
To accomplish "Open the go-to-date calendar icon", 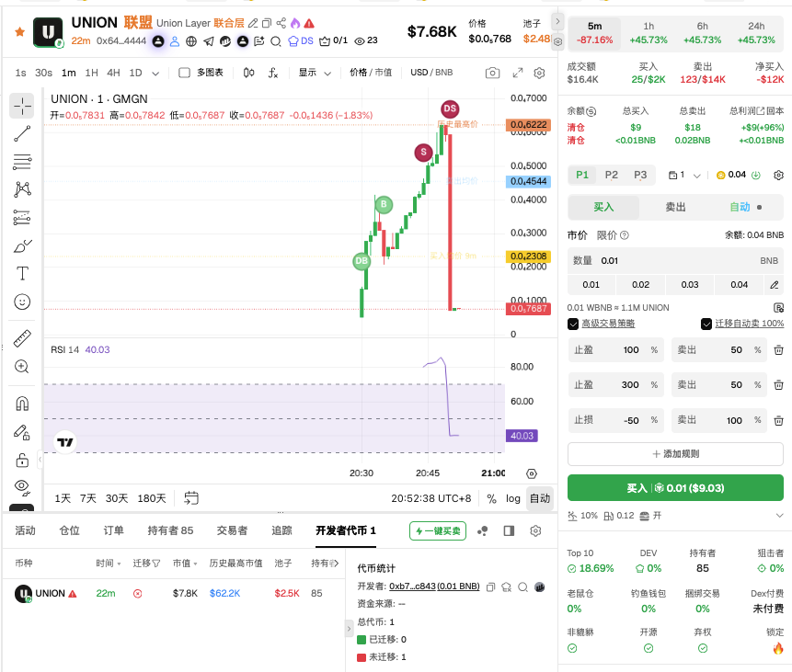I will pos(191,498).
